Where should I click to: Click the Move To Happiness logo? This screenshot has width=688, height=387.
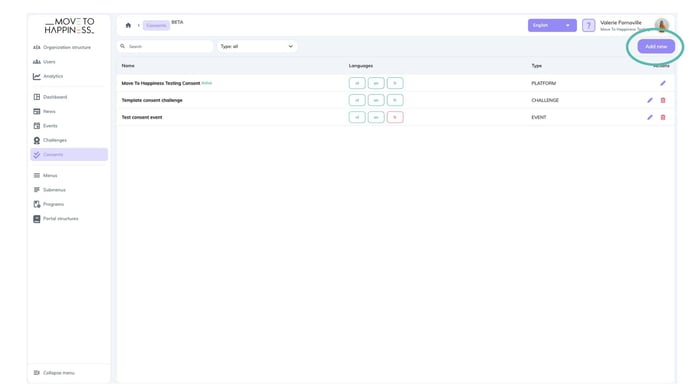coord(69,26)
